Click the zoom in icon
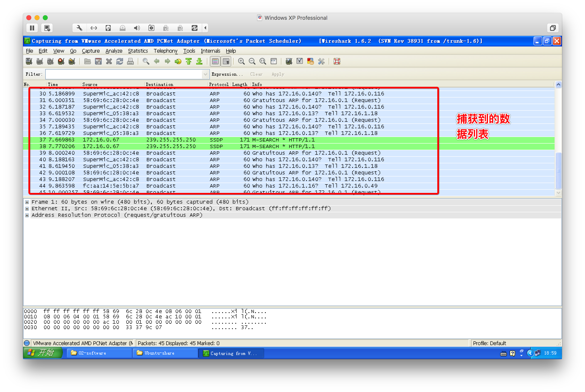Image resolution: width=585 pixels, height=392 pixels. (241, 61)
